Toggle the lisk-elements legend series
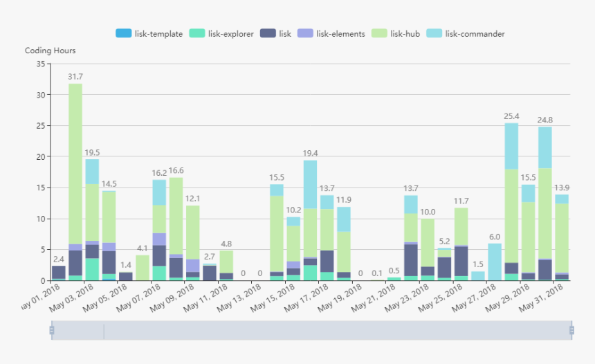The image size is (595, 364). pos(331,33)
